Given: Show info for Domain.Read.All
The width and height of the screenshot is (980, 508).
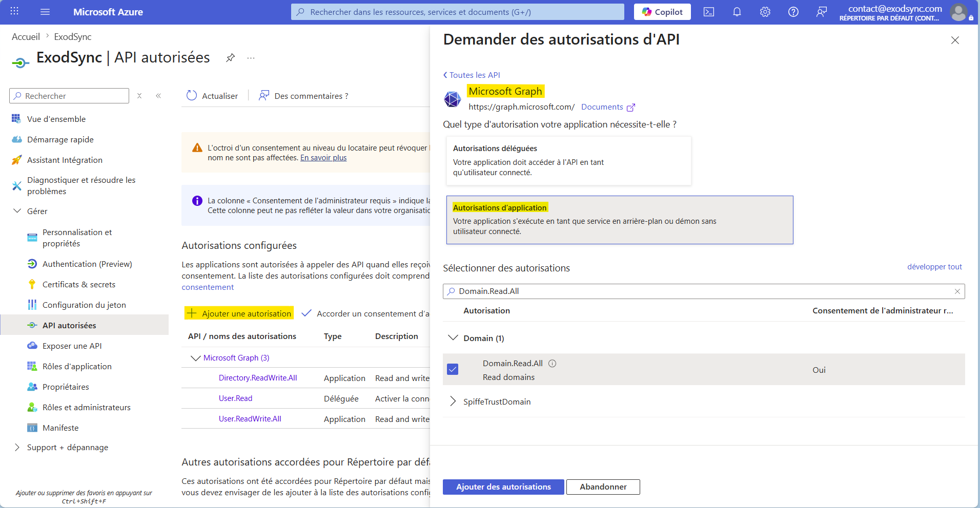Looking at the screenshot, I should 552,363.
